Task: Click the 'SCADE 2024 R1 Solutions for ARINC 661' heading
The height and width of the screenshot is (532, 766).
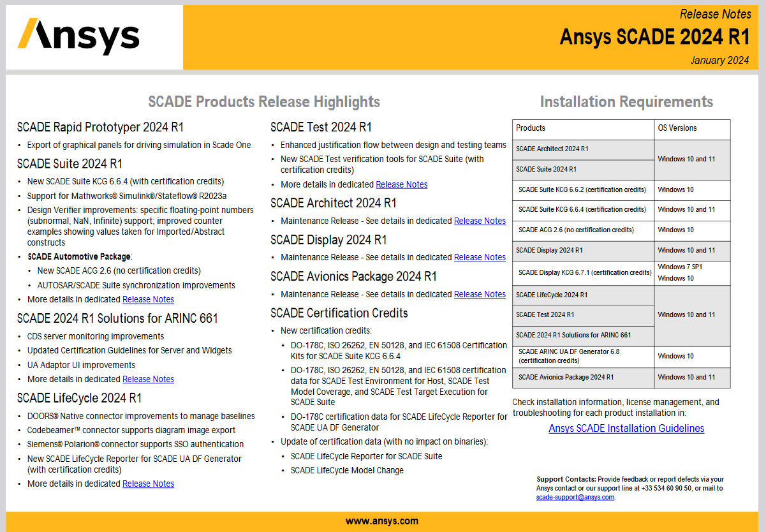Action: pyautogui.click(x=117, y=318)
